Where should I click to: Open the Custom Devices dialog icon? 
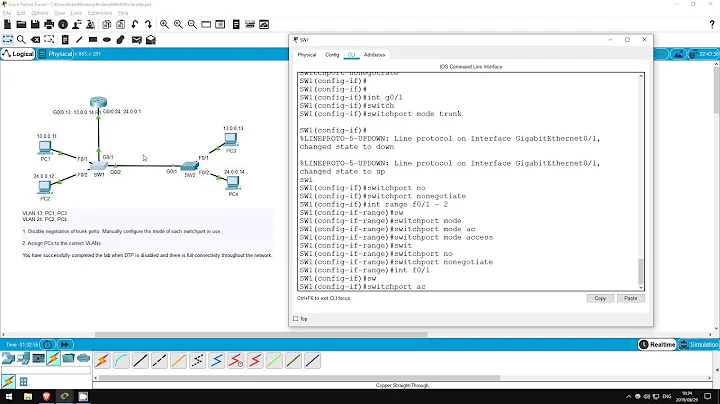click(250, 24)
